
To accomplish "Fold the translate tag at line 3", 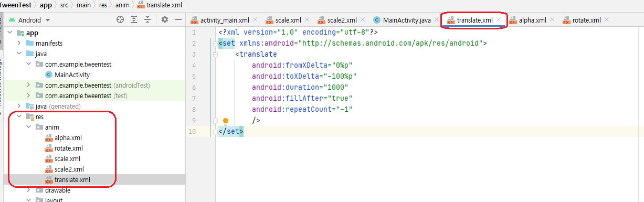I will pyautogui.click(x=215, y=55).
